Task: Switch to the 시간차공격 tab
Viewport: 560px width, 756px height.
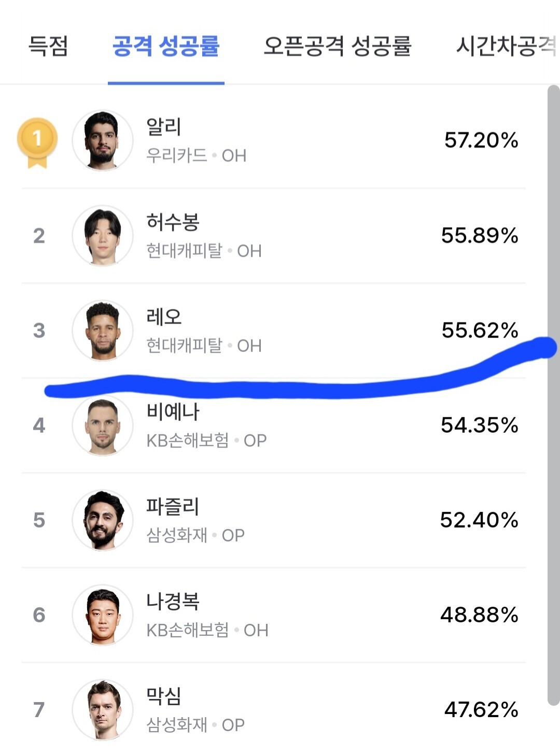Action: [x=506, y=46]
